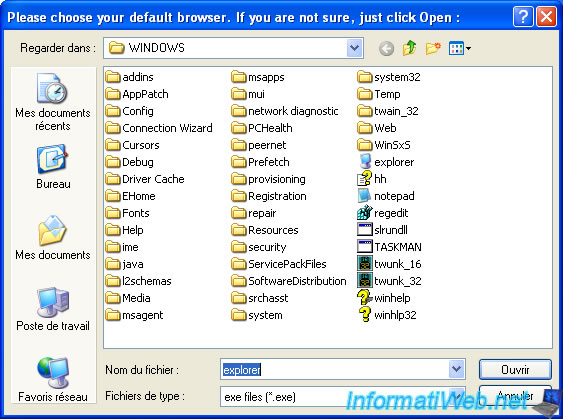The image size is (563, 419).
Task: Select the ServicePackFiles folder
Action: pyautogui.click(x=279, y=264)
